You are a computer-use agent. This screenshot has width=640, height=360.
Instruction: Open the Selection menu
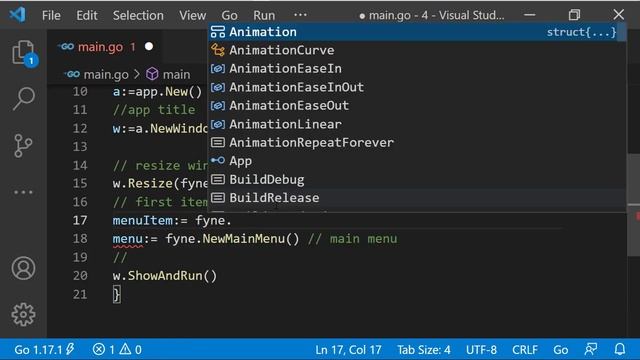[138, 16]
